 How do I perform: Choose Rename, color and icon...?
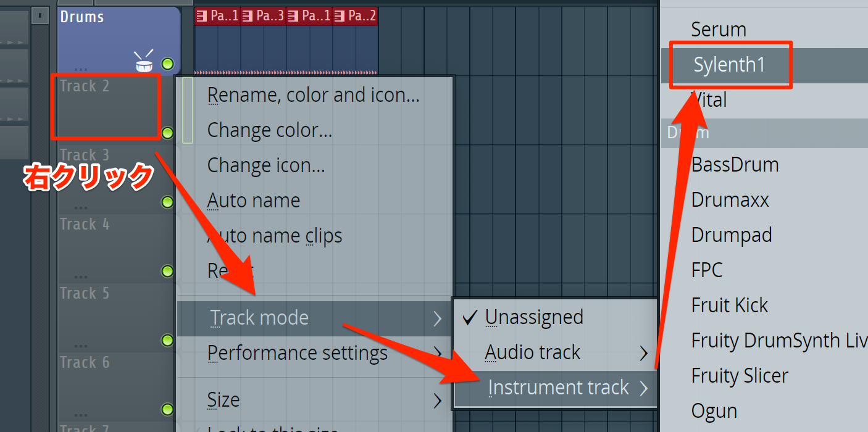click(314, 95)
